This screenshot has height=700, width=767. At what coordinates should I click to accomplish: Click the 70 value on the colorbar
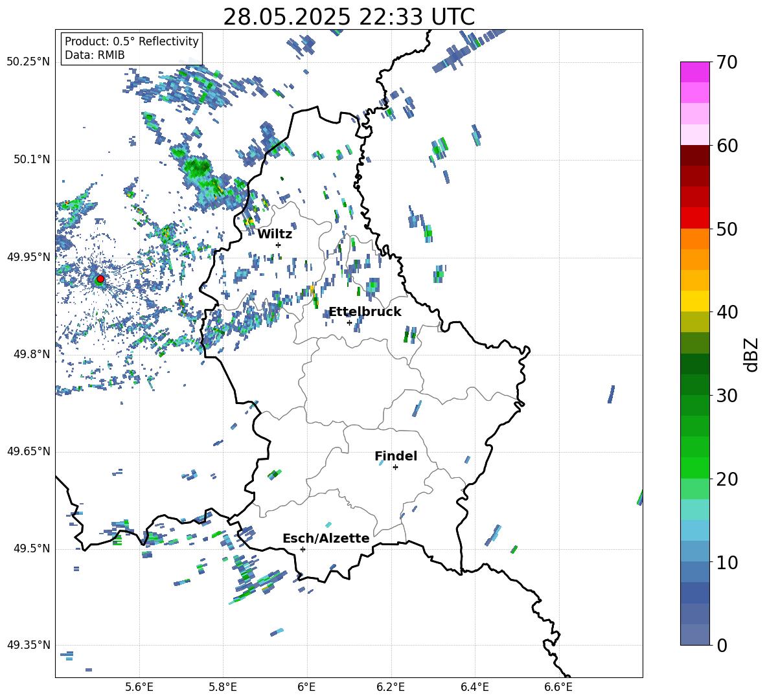pos(726,62)
